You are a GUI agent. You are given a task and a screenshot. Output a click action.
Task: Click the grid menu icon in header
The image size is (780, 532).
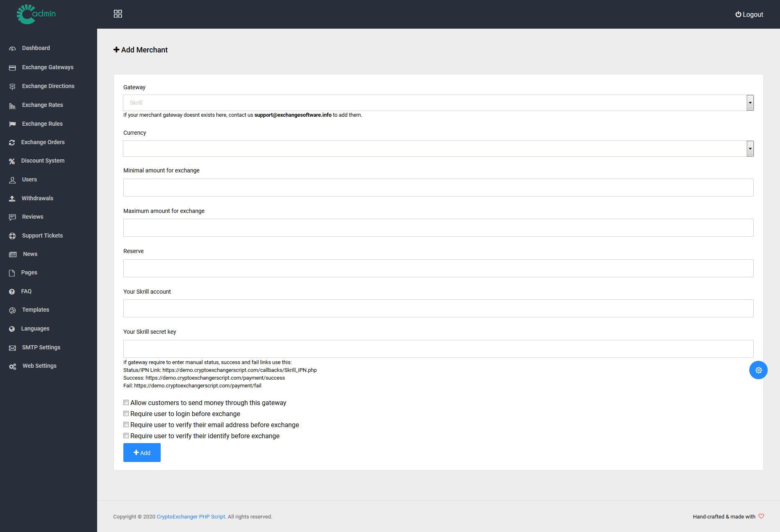tap(118, 14)
